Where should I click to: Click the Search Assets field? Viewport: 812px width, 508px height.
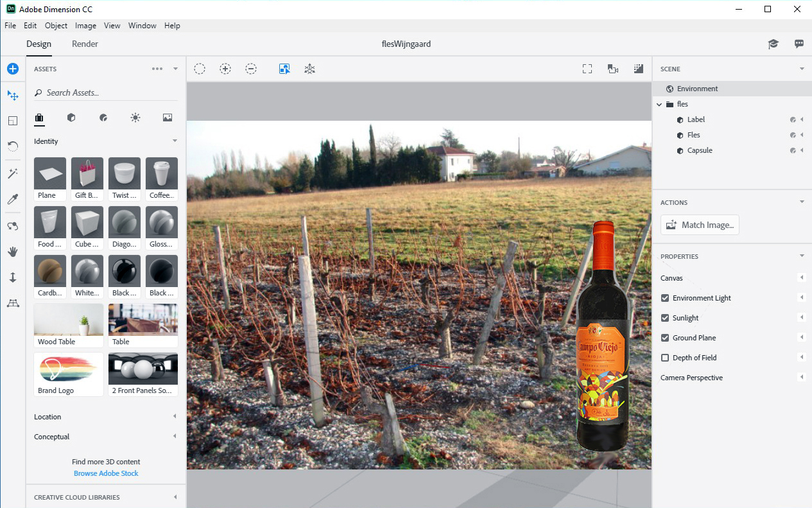(x=106, y=93)
